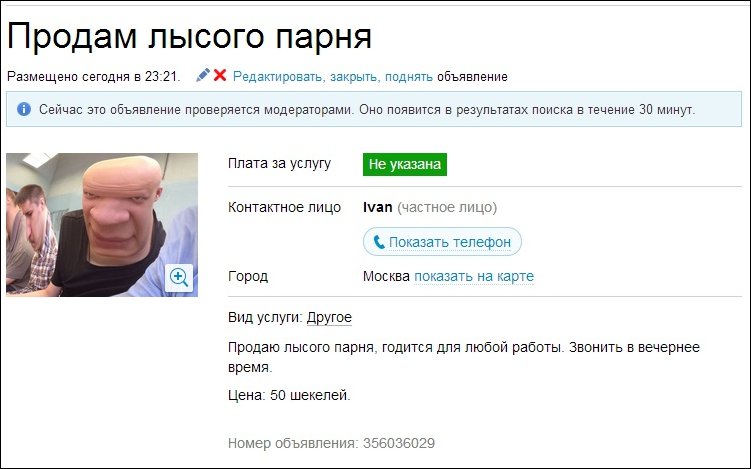Click the contact name "Ivan"
Screen dimensions: 751x469
point(377,207)
